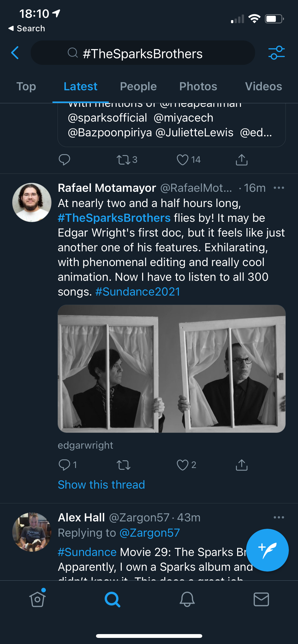The height and width of the screenshot is (644, 298).
Task: Open the Messages envelope icon
Action: [261, 599]
